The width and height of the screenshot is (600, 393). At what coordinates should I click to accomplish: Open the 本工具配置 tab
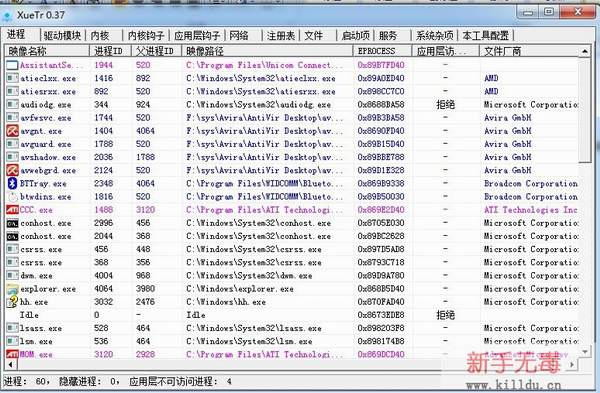point(486,36)
